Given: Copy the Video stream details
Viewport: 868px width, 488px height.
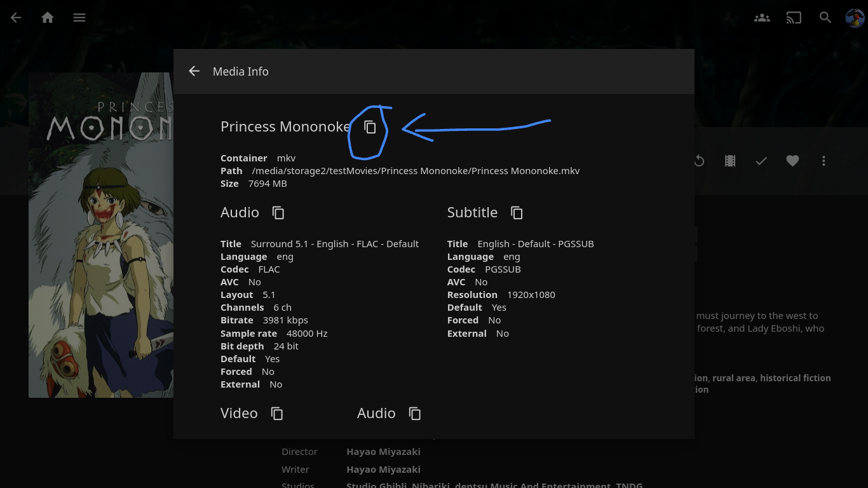Looking at the screenshot, I should pos(277,414).
